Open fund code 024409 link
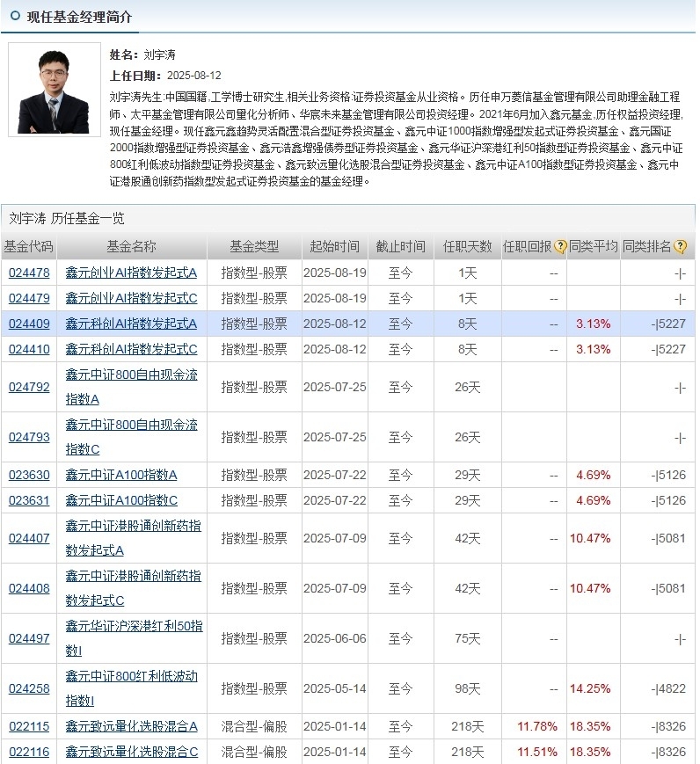Viewport: 700px width, 764px height. [x=29, y=324]
